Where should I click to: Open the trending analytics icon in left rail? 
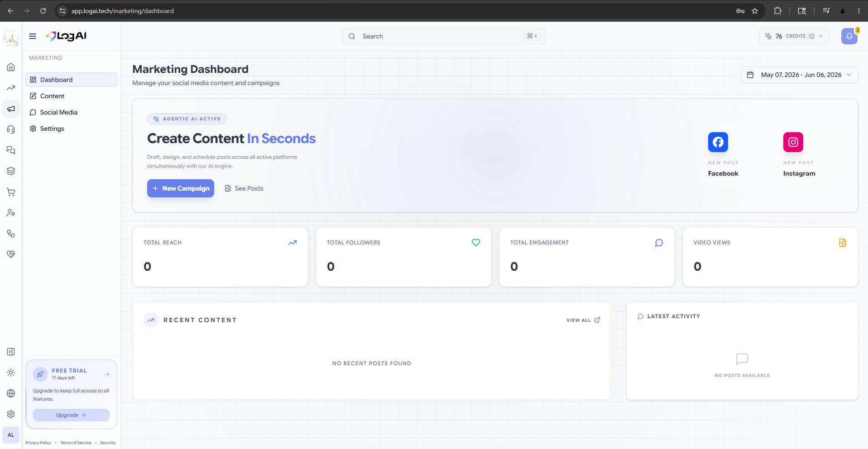[11, 88]
